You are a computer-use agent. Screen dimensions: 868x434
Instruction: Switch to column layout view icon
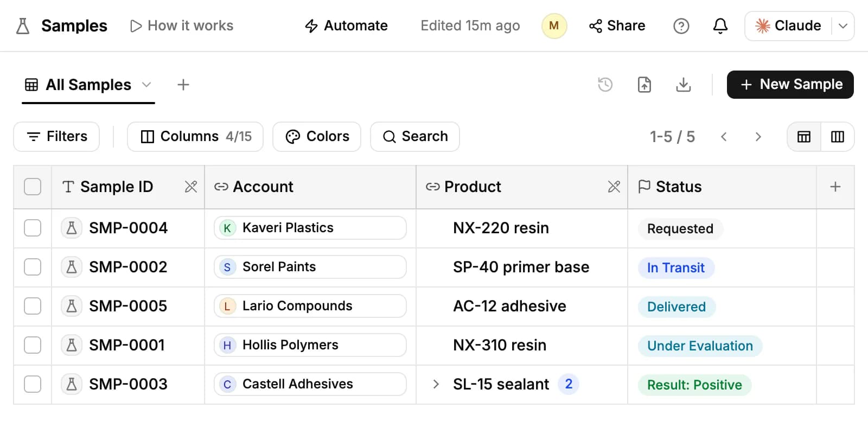coord(838,137)
